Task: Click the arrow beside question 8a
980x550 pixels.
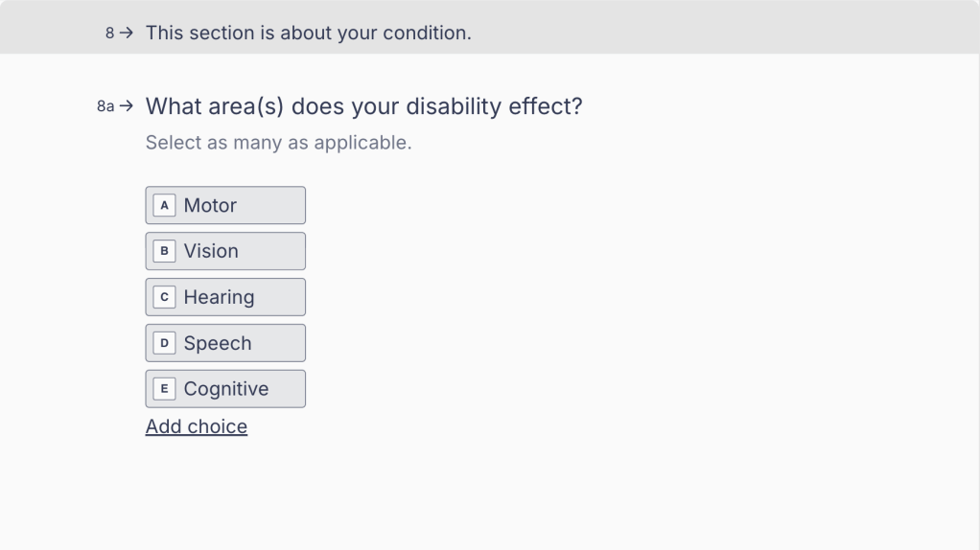Action: click(126, 106)
